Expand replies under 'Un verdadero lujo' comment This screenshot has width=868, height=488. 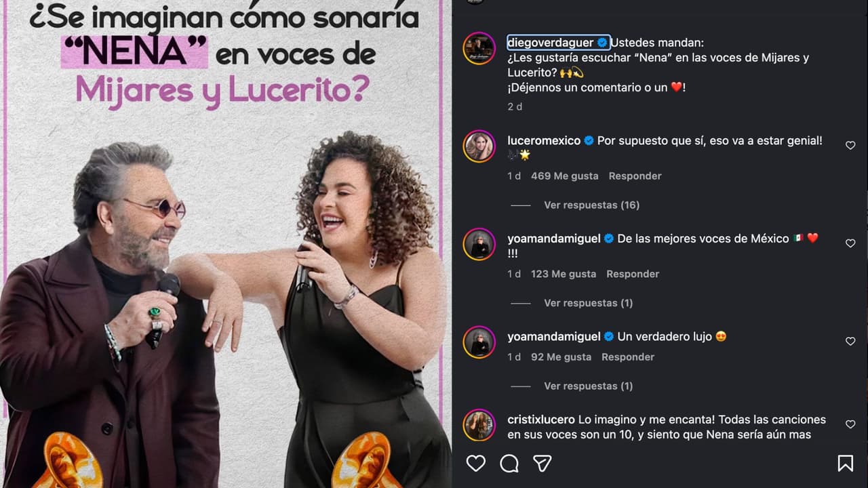[588, 386]
